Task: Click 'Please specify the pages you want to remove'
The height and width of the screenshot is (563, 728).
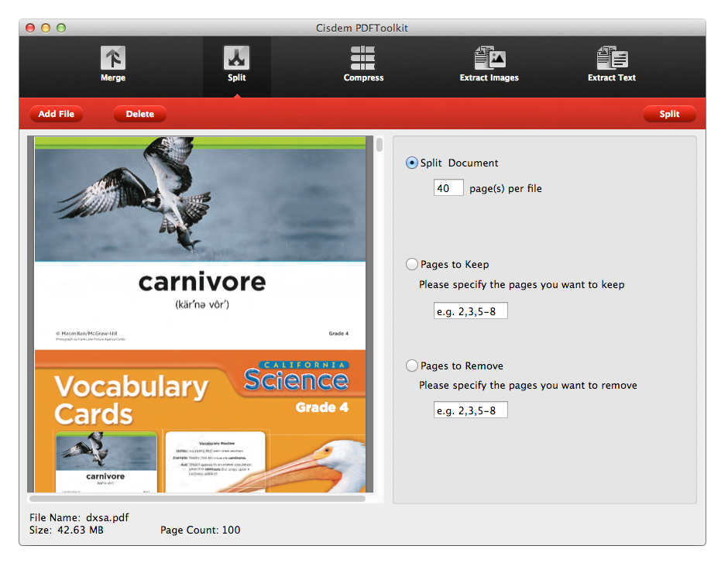Action: [528, 385]
